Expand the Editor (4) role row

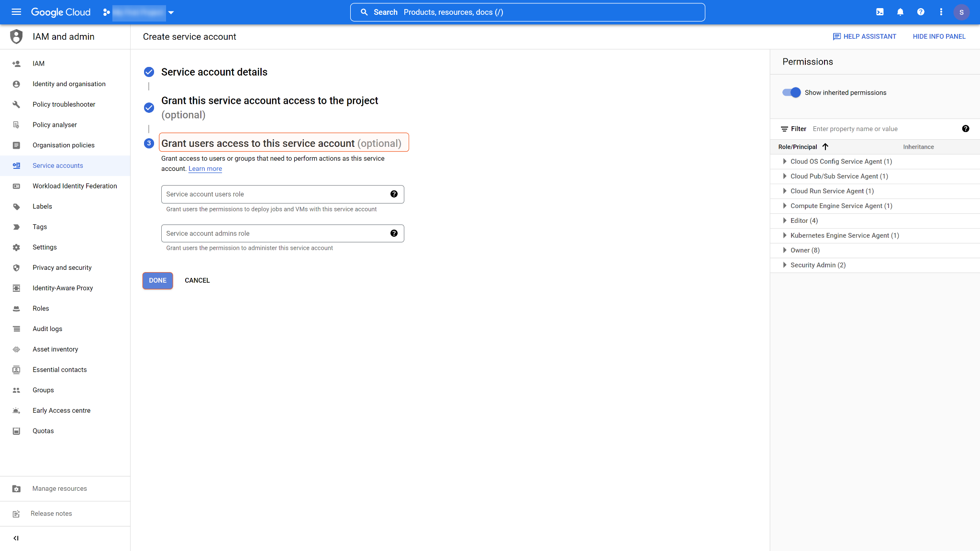click(x=784, y=220)
